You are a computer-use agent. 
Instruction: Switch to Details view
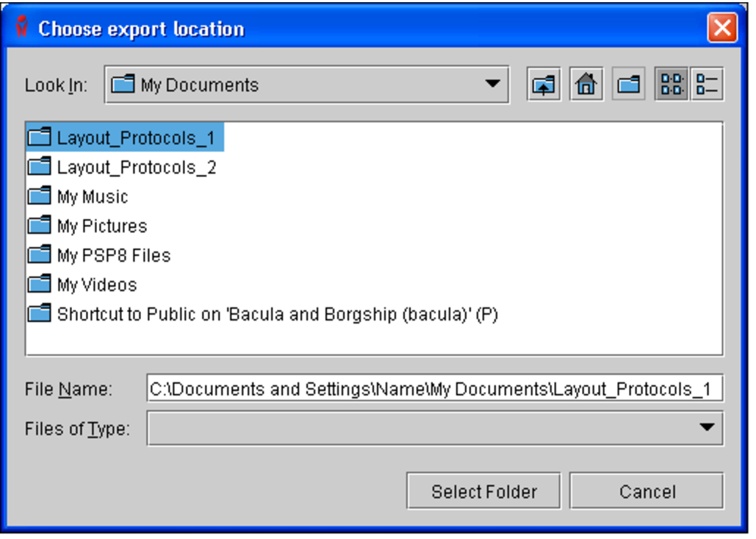(707, 85)
